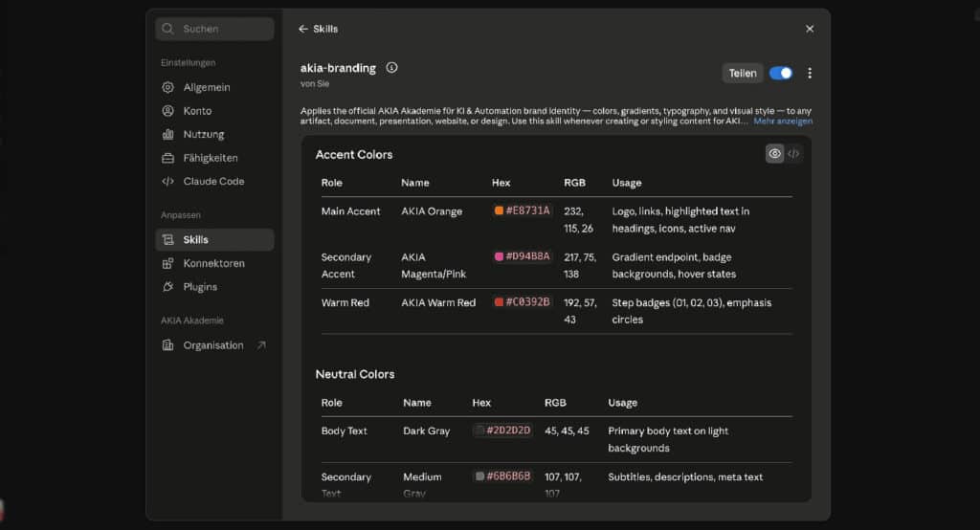Select the eye preview view toggle
Screen dimensions: 980x530
(x=774, y=154)
